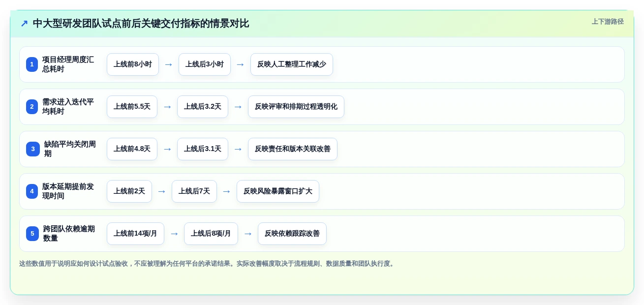The height and width of the screenshot is (305, 644).
Task: Click the 反映责任和版本关联改善 chip
Action: [x=293, y=149]
